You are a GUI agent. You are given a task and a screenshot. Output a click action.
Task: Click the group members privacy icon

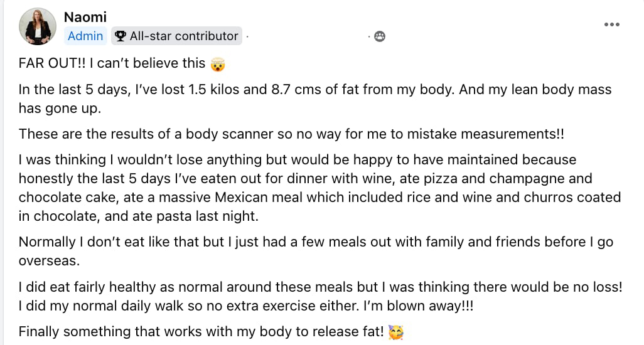tap(379, 36)
